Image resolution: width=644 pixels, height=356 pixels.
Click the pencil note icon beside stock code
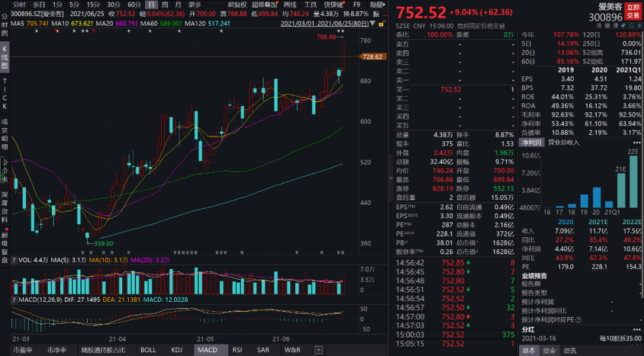pos(624,26)
